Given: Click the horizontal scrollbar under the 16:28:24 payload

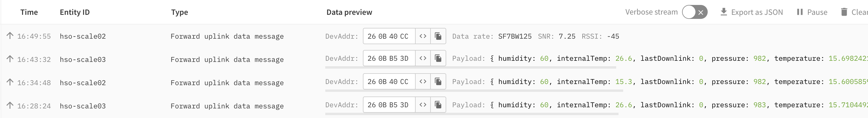Looking at the screenshot, I should [472, 114].
